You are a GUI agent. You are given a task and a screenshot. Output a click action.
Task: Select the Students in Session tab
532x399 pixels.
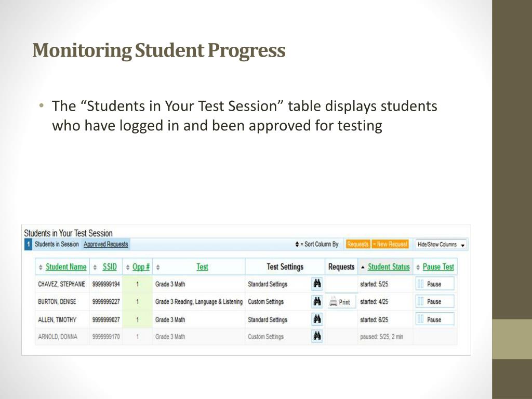(57, 244)
